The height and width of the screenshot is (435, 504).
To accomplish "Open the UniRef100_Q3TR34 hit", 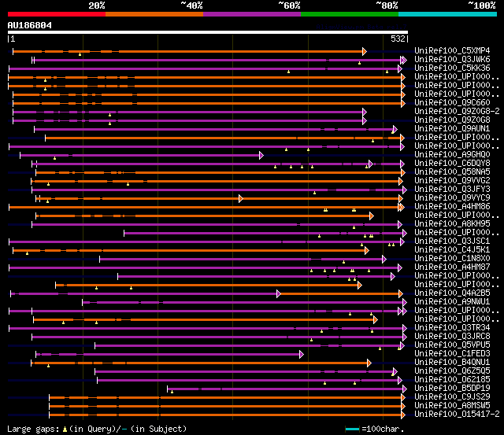I will click(452, 328).
